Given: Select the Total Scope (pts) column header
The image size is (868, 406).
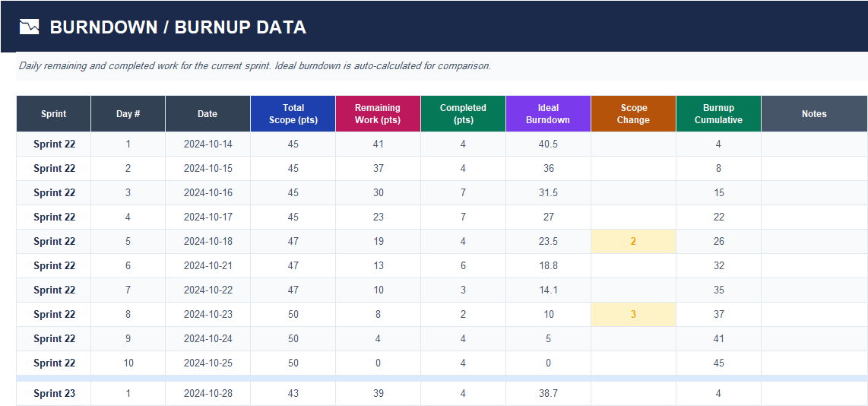Looking at the screenshot, I should click(x=293, y=114).
